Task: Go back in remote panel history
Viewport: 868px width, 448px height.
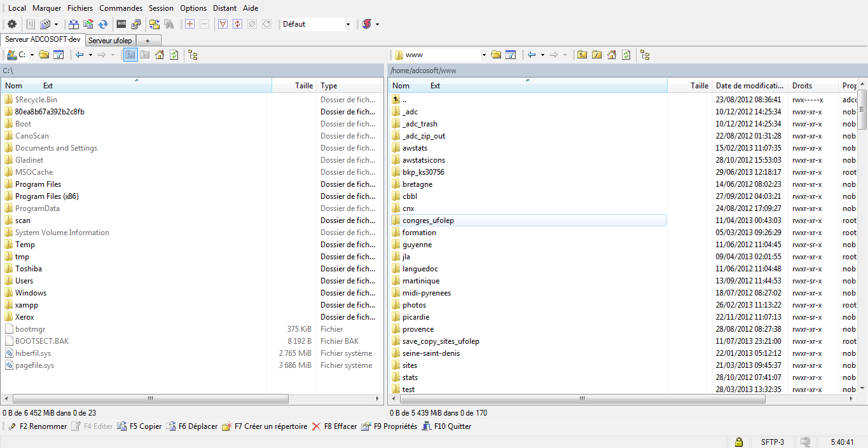Action: tap(532, 55)
